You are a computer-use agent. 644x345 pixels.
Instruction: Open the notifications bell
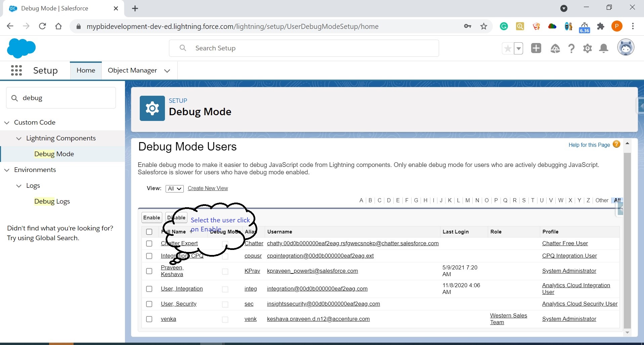click(604, 49)
